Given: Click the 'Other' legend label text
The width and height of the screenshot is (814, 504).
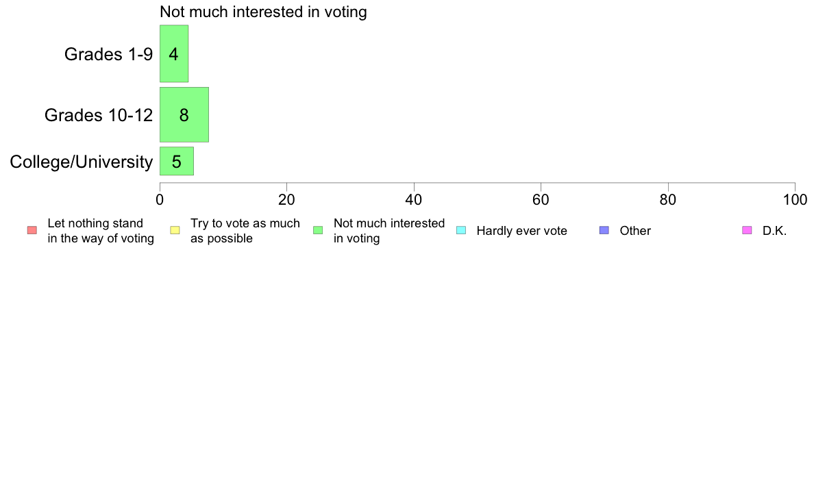Looking at the screenshot, I should click(635, 231).
